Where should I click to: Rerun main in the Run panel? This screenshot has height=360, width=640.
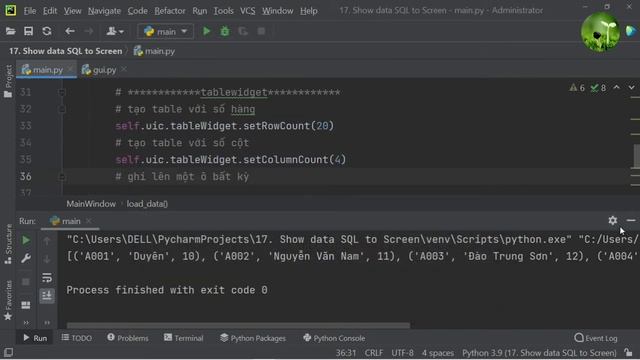(26, 240)
